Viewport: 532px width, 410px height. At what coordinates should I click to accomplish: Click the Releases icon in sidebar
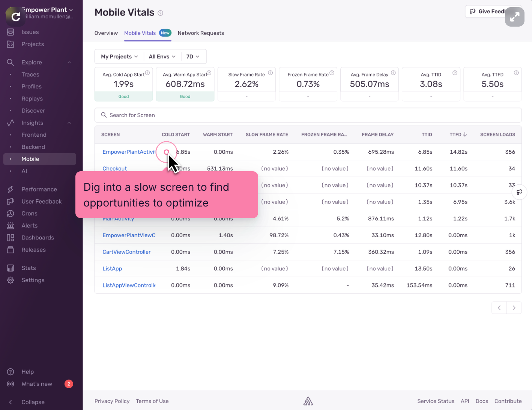pos(11,250)
